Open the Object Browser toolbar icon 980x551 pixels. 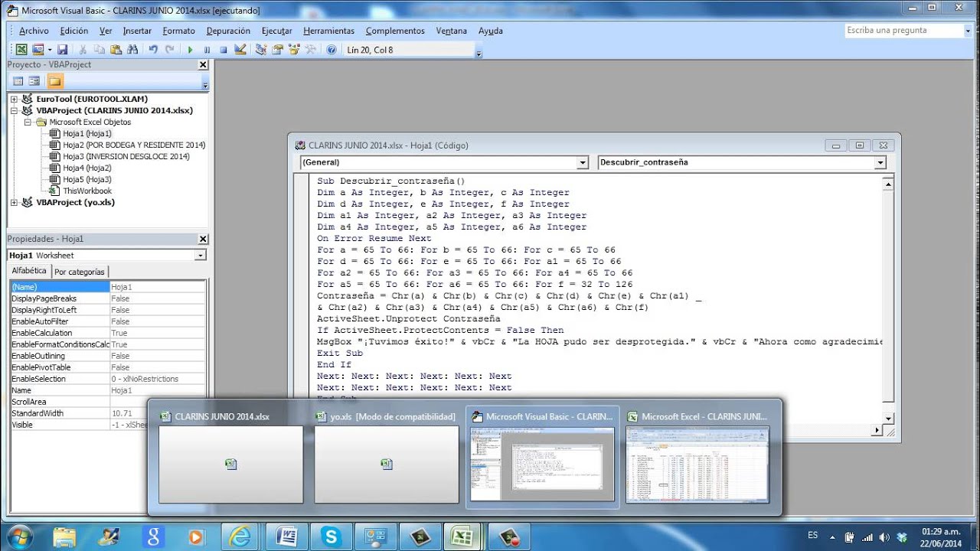tap(293, 49)
